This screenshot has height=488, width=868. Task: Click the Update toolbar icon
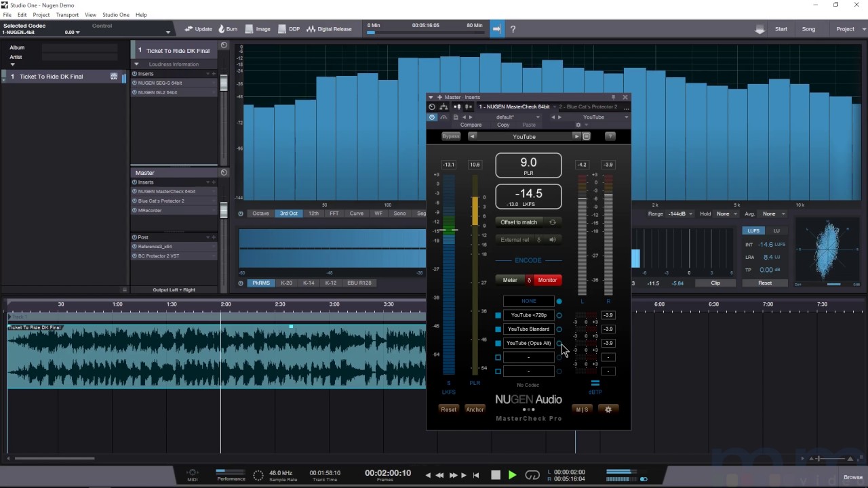(189, 29)
